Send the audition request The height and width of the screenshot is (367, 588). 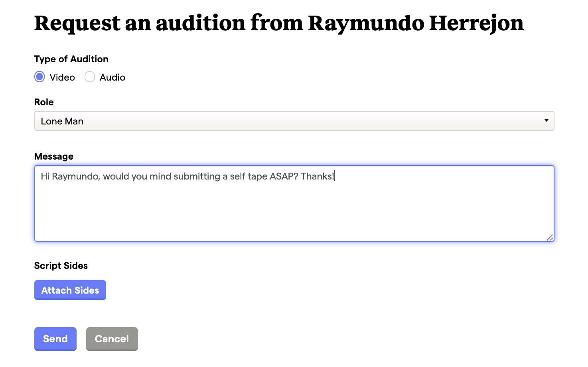[x=55, y=339]
